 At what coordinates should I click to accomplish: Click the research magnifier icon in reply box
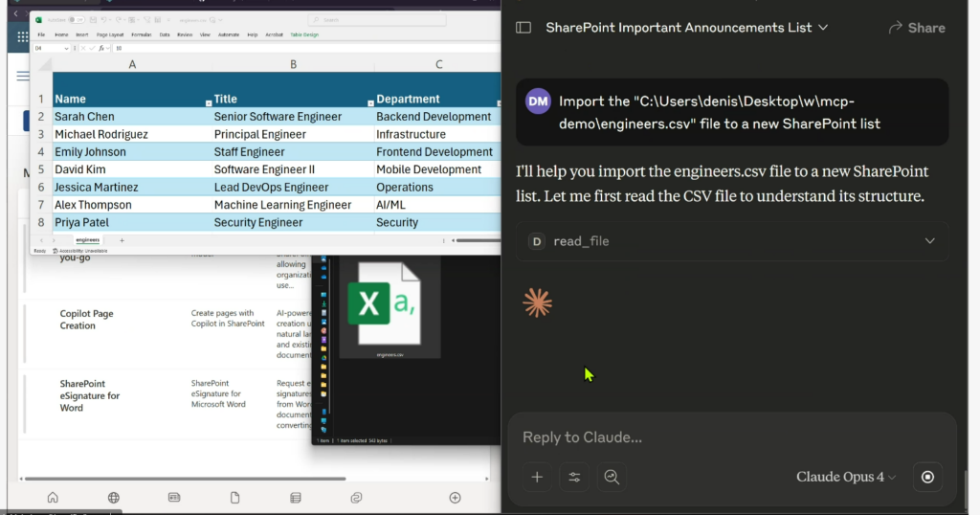tap(612, 477)
